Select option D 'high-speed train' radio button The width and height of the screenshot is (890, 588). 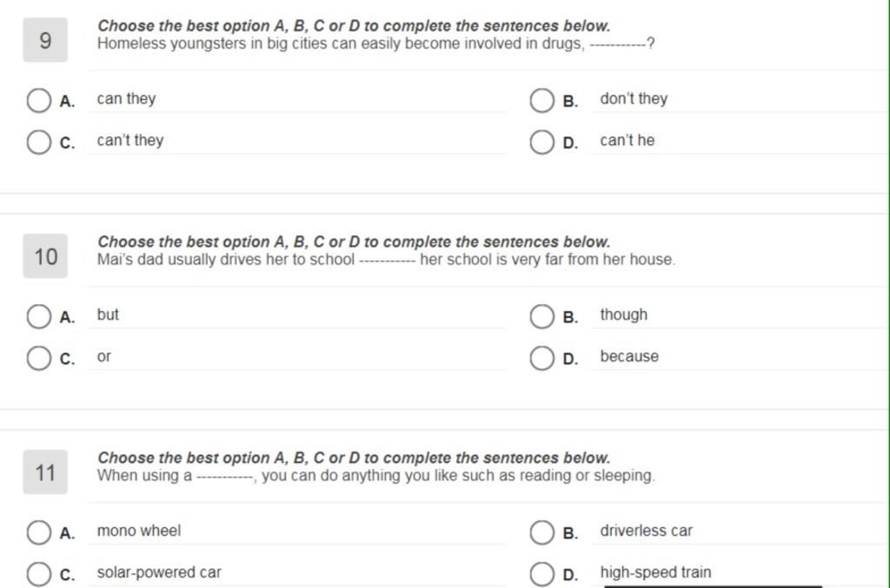[542, 574]
